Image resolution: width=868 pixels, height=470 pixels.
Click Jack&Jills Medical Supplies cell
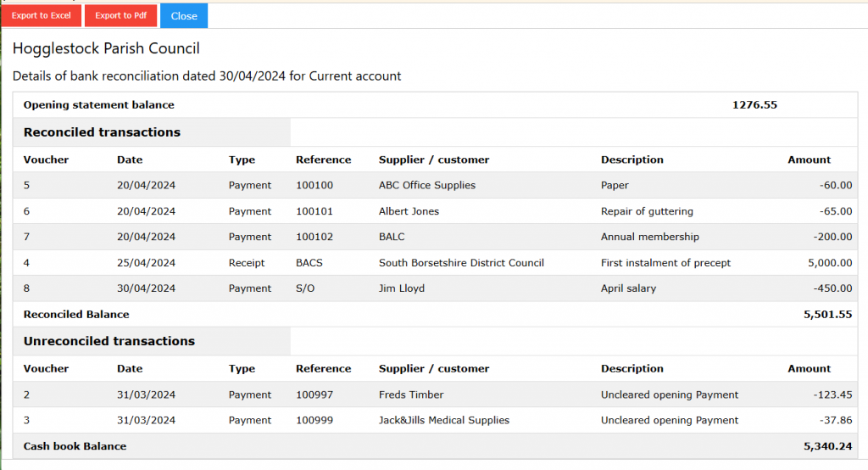[444, 420]
